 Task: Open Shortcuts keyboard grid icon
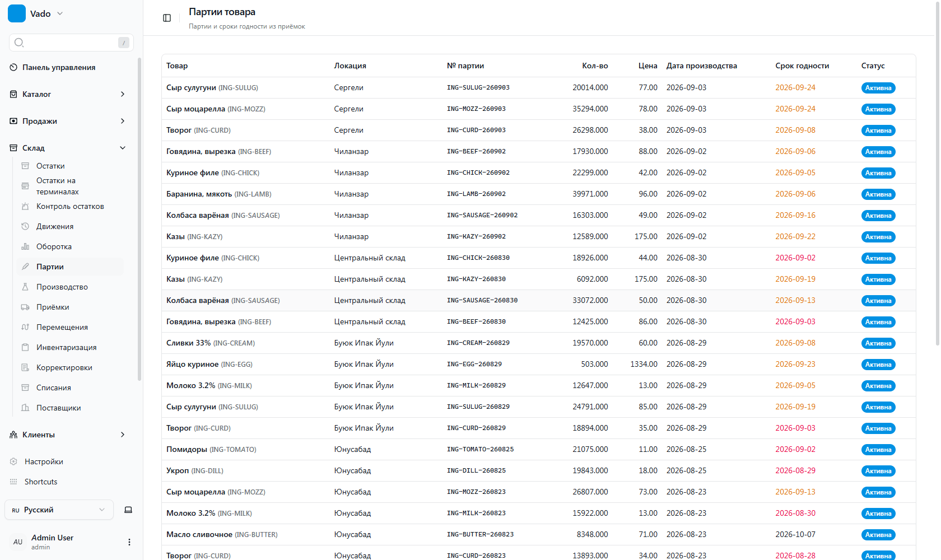13,482
